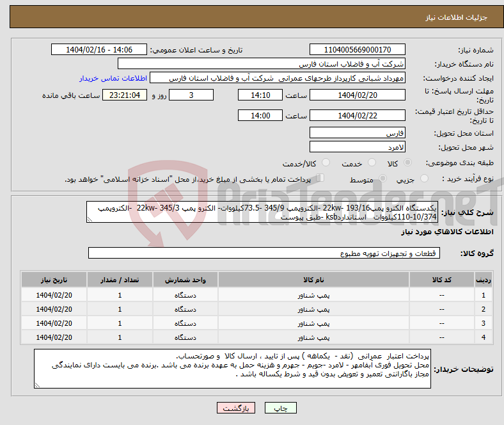This screenshot has height=425, width=504.
Task: Click the delivery province field فارس
Action: (x=357, y=132)
